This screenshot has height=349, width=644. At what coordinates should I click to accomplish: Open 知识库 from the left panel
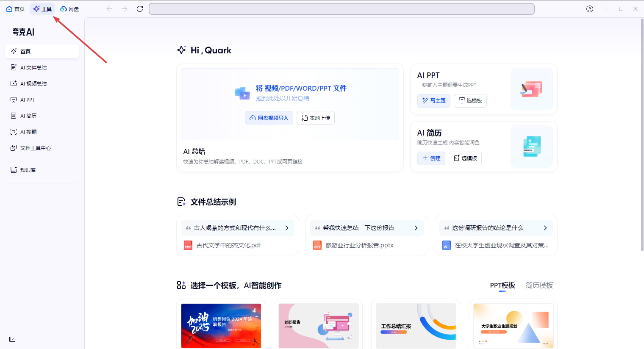click(x=28, y=171)
